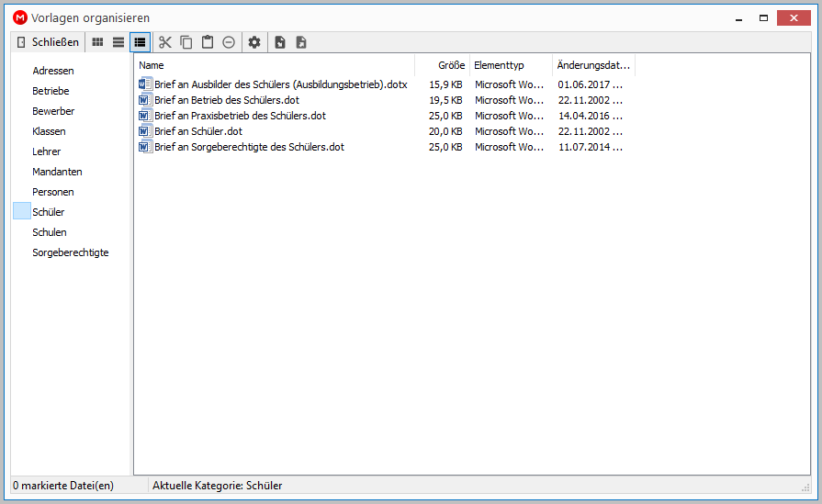822x504 pixels.
Task: Export a template with the download file icon
Action: pyautogui.click(x=301, y=42)
